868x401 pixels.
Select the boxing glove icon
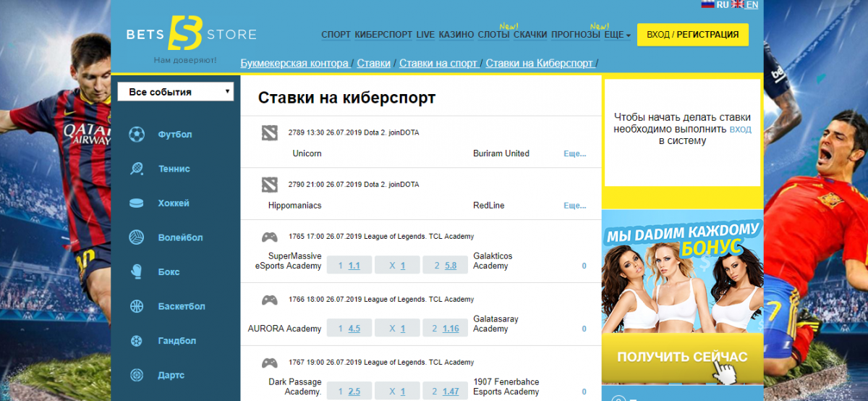point(136,272)
